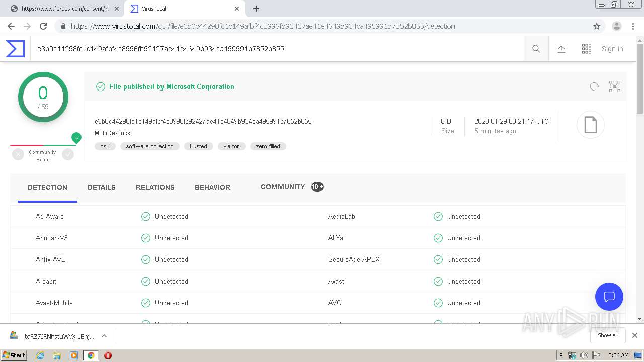Viewport: 644px width, 362px height.
Task: Click the action center flag icon
Action: (x=596, y=355)
